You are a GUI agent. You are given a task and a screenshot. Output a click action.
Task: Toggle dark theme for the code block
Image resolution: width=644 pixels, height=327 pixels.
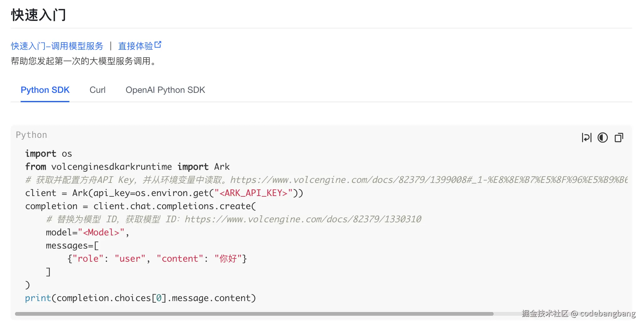tap(603, 138)
